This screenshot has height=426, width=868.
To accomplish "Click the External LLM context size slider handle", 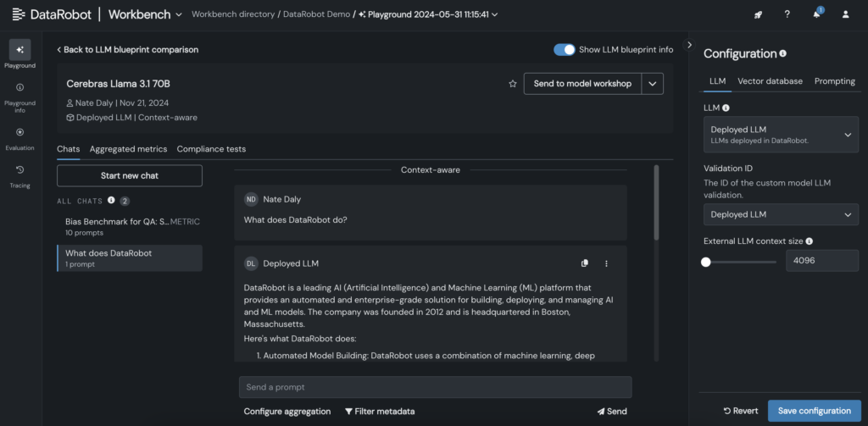I will point(706,263).
